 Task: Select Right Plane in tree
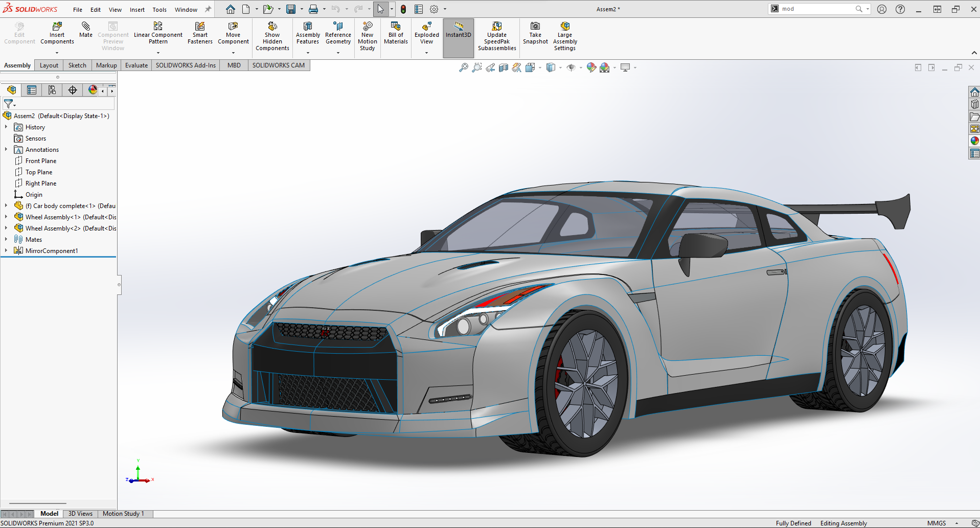(41, 183)
